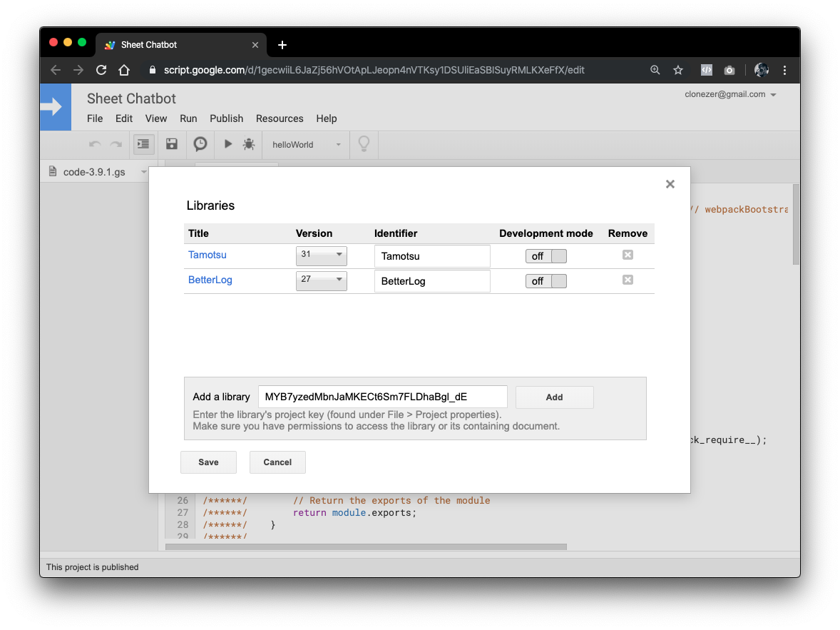Click the browser address bar URL
The width and height of the screenshot is (840, 630).
374,70
